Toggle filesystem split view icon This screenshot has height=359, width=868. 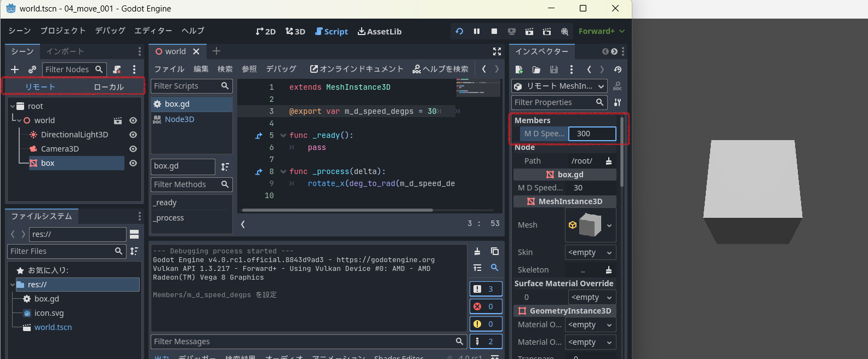pos(134,234)
